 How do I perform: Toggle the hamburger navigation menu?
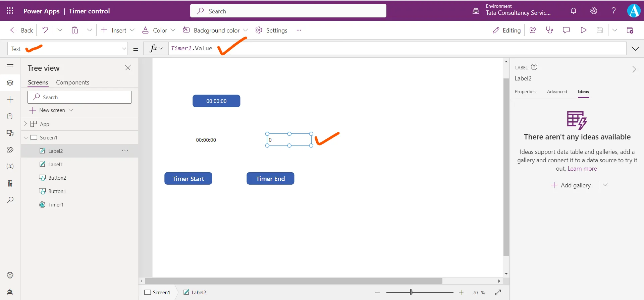(x=10, y=66)
